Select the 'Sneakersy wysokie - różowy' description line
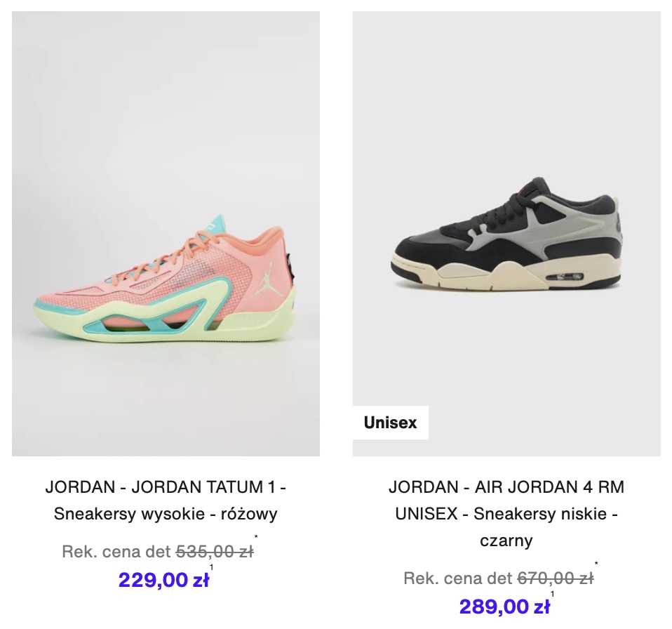 pyautogui.click(x=166, y=514)
